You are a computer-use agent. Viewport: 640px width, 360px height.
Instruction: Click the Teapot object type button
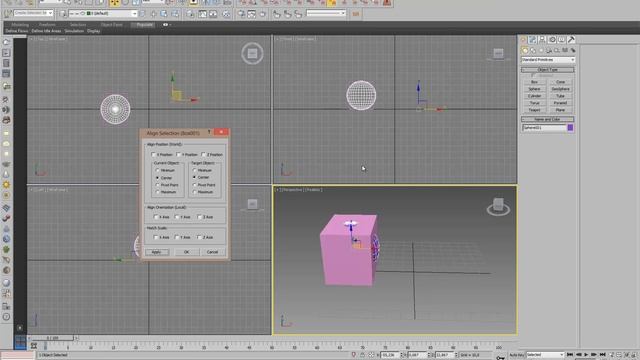[534, 110]
